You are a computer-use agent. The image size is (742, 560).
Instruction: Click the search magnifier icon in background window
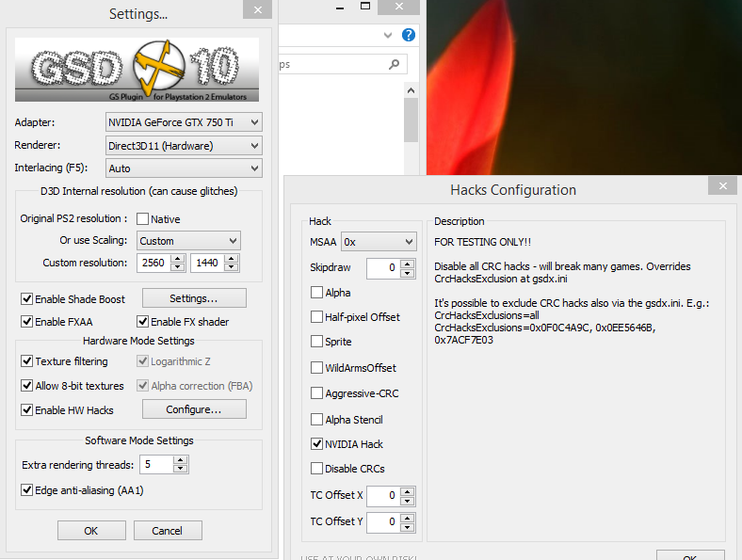tap(394, 64)
